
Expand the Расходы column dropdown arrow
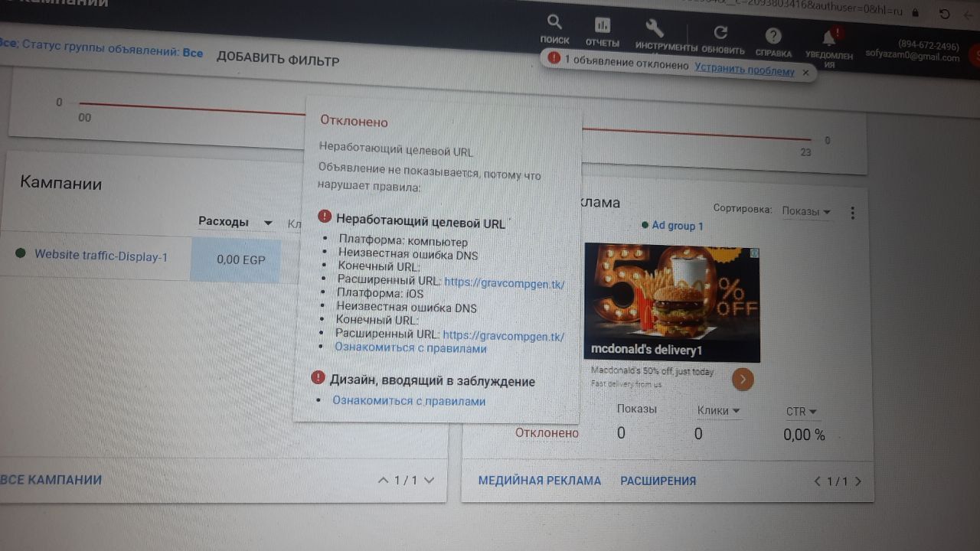click(268, 223)
